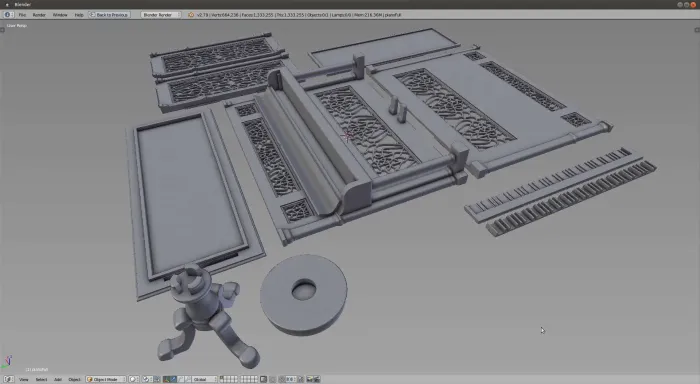Click the Info editor type icon
The image size is (700, 384).
coord(8,15)
